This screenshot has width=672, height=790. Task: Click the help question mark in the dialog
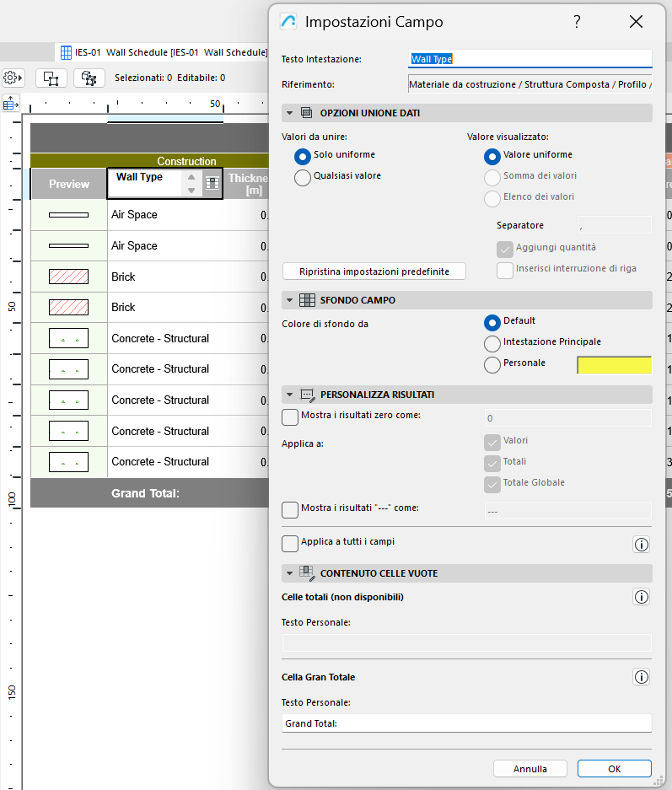coord(577,22)
